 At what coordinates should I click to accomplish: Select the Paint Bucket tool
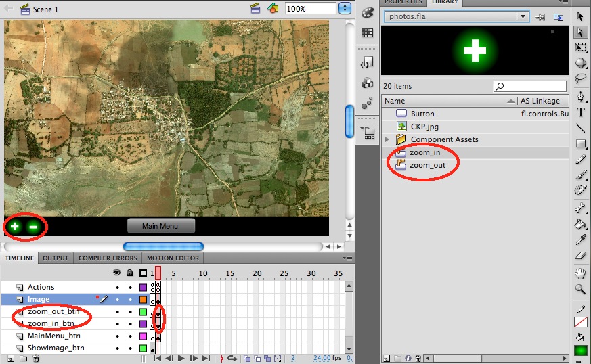point(580,224)
